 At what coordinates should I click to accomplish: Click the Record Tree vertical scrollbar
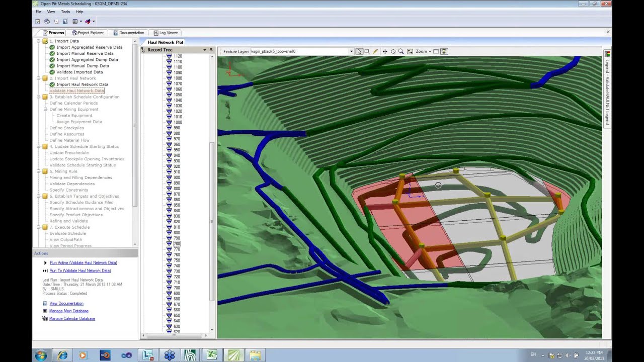pyautogui.click(x=212, y=221)
